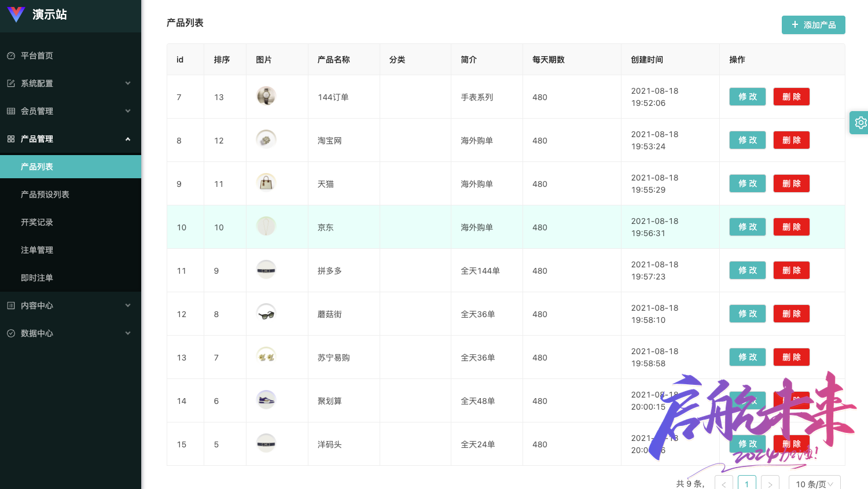Click watch thumbnail of 144订单
This screenshot has height=489, width=868.
point(266,95)
